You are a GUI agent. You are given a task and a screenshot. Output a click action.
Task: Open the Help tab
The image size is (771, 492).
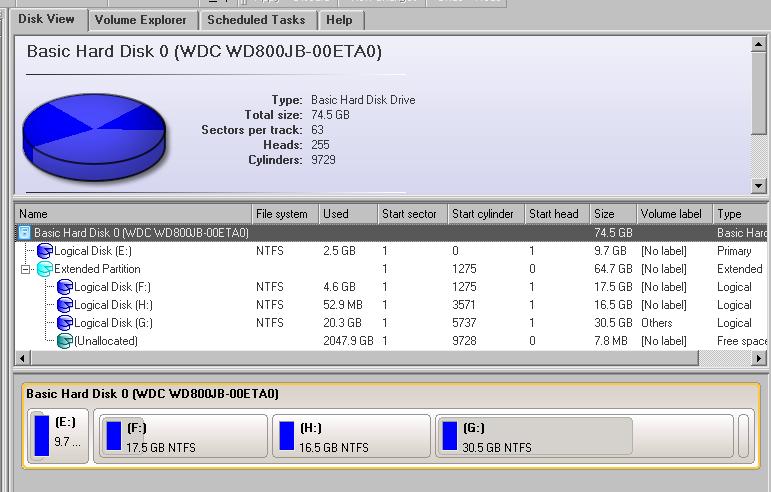339,19
